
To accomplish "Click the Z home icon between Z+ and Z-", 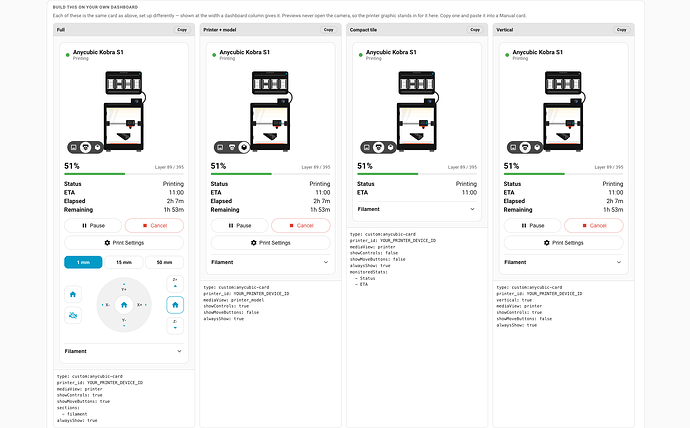I will (x=175, y=304).
